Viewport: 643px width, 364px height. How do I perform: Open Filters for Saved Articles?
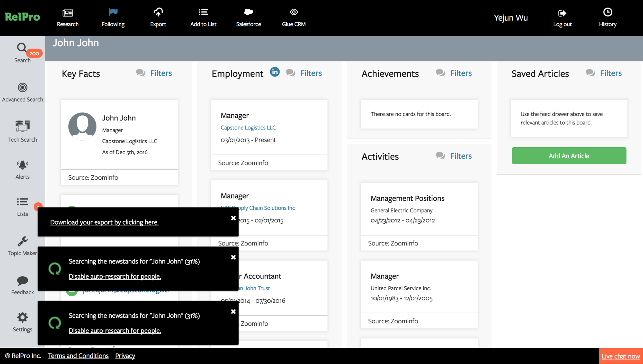(x=611, y=73)
